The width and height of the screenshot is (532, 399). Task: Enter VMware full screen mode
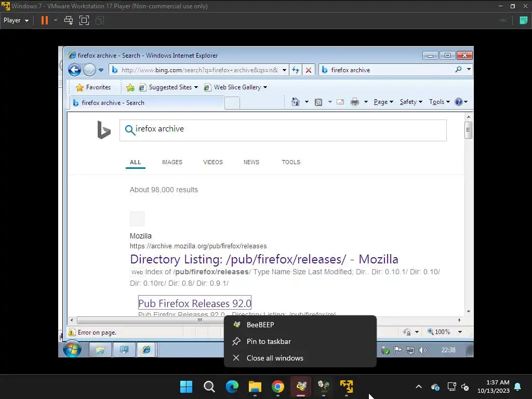84,20
